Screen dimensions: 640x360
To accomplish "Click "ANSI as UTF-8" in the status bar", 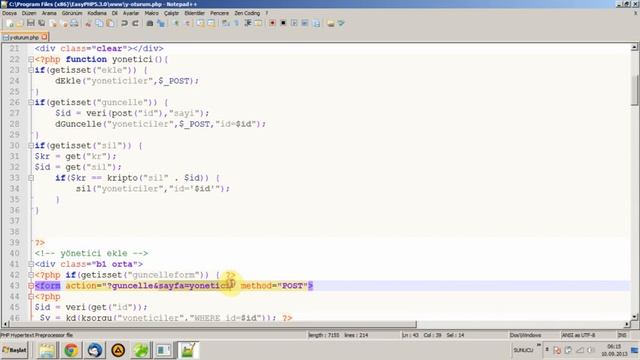I will [578, 335].
